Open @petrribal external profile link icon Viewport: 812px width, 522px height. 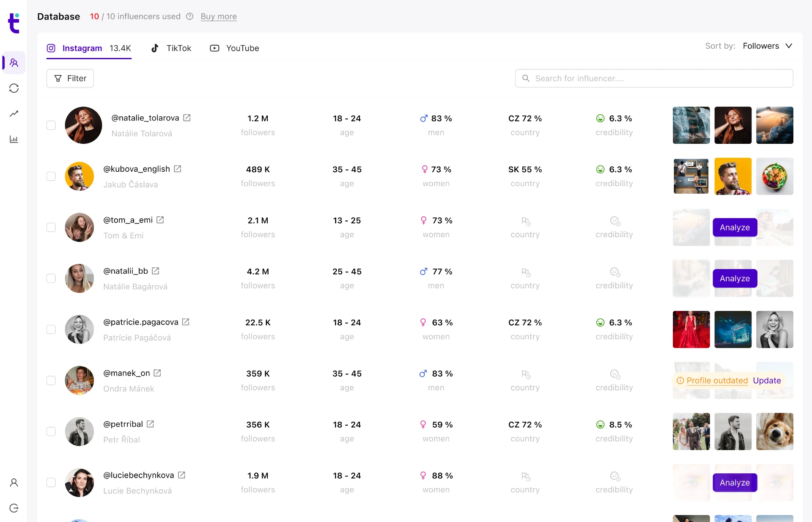pyautogui.click(x=151, y=424)
